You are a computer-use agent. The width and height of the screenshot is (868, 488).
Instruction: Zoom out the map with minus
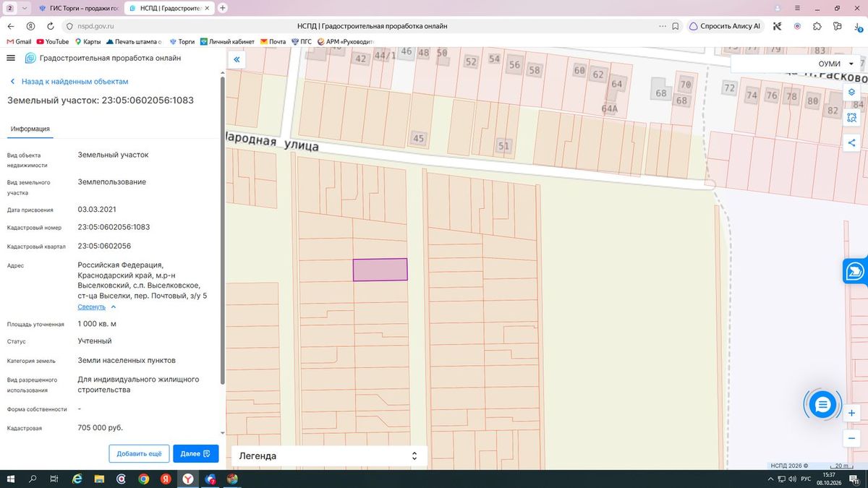click(x=851, y=439)
